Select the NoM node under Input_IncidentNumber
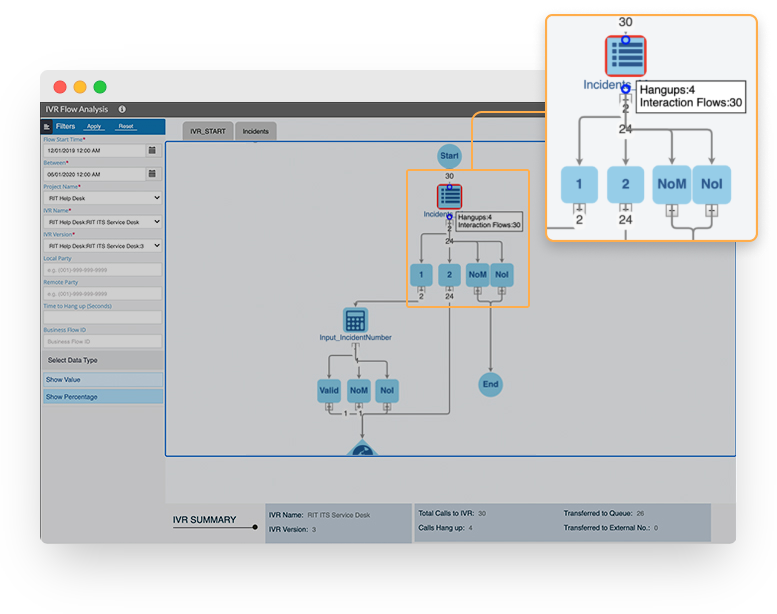Image resolution: width=777 pixels, height=614 pixels. click(359, 391)
